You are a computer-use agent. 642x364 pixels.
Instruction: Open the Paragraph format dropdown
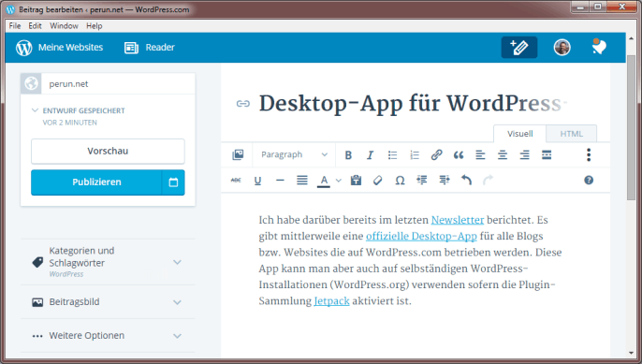pos(294,154)
